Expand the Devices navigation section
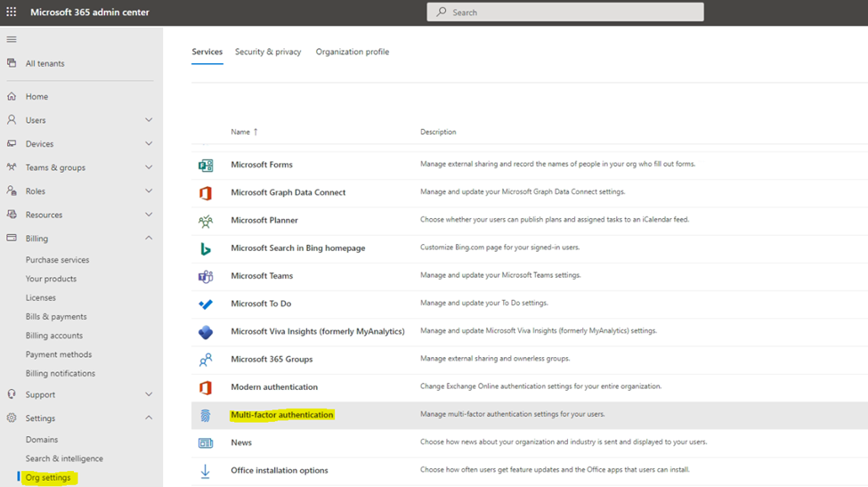 149,144
